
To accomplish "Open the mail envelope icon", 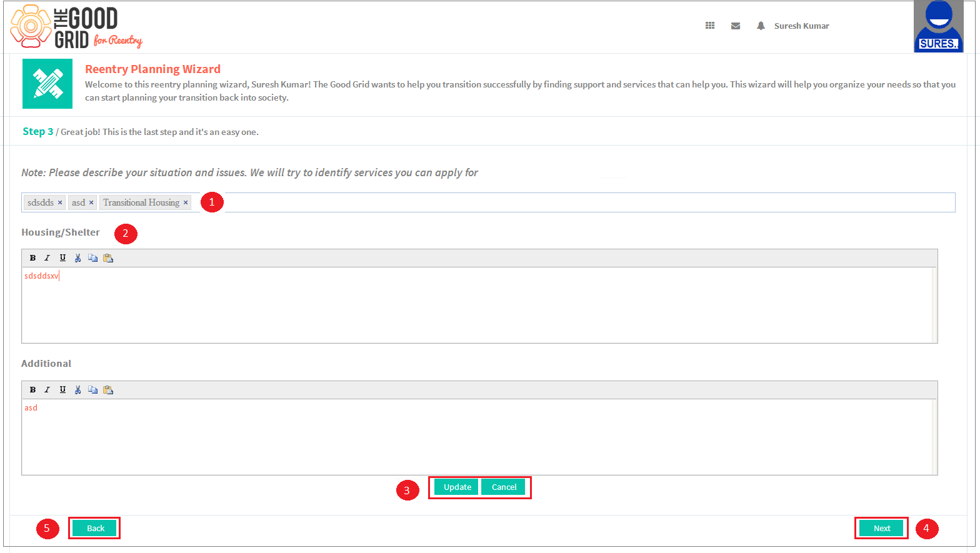I will pos(736,26).
